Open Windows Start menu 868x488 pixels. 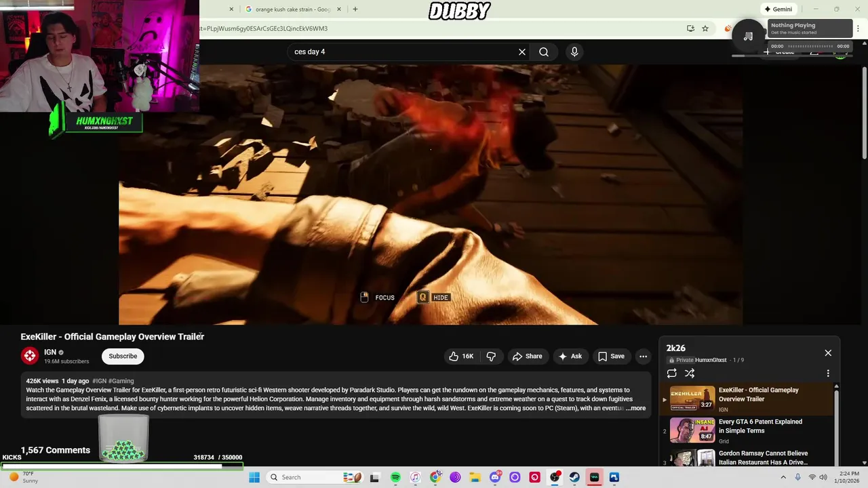(254, 477)
